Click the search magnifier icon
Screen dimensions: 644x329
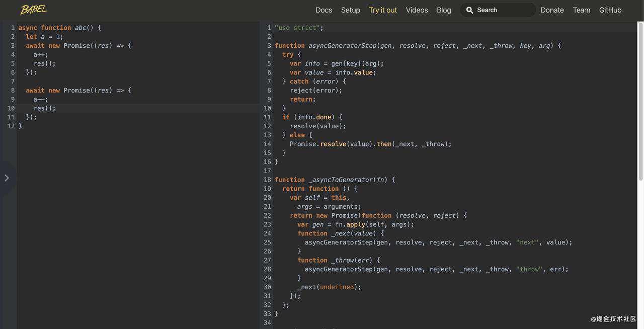pyautogui.click(x=470, y=10)
